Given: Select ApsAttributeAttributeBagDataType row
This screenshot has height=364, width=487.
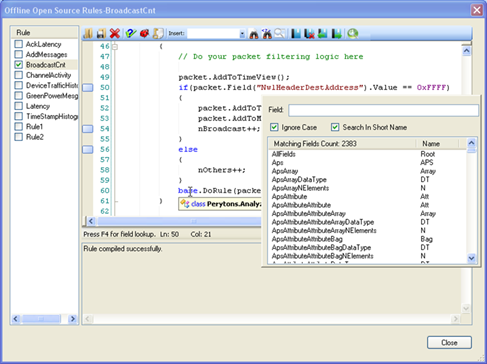Looking at the screenshot, I should pos(367,248).
